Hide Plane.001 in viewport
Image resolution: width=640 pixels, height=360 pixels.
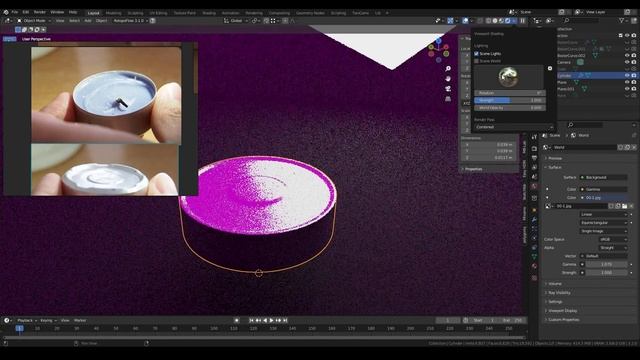pos(627,89)
